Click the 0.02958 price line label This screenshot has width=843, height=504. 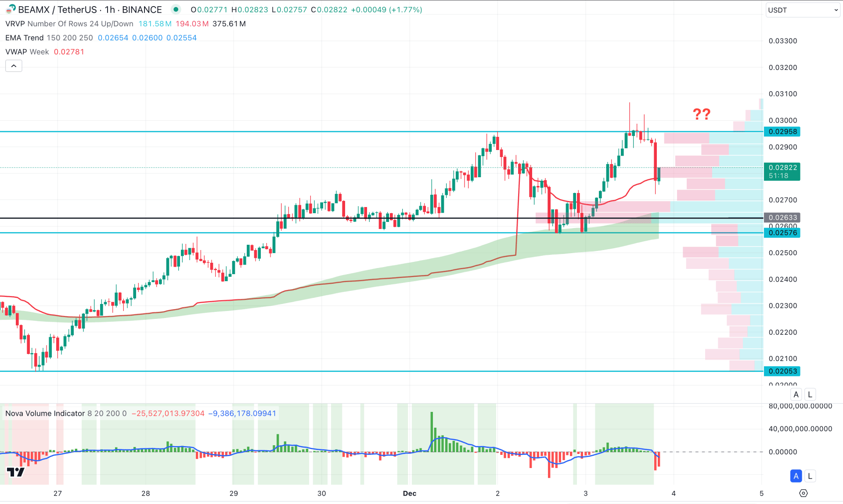pyautogui.click(x=782, y=132)
